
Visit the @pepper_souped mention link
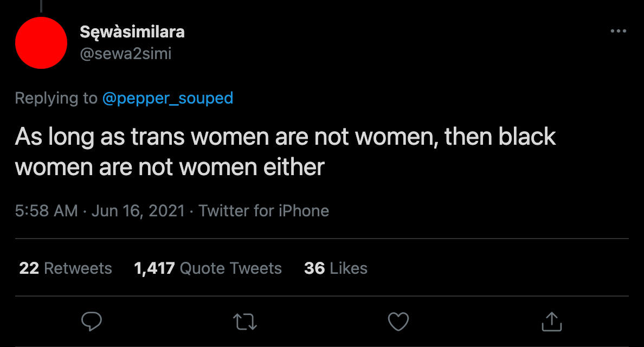[x=168, y=98]
